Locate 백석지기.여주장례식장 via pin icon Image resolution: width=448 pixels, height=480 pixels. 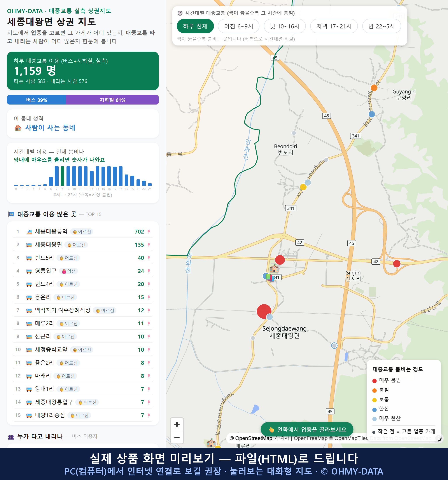(x=149, y=310)
